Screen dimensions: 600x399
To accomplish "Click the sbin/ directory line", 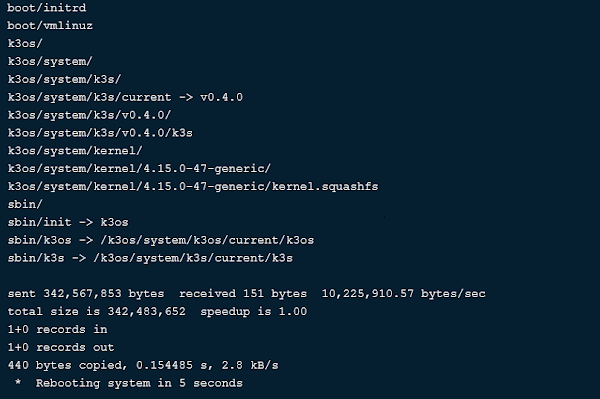I will pyautogui.click(x=25, y=204).
